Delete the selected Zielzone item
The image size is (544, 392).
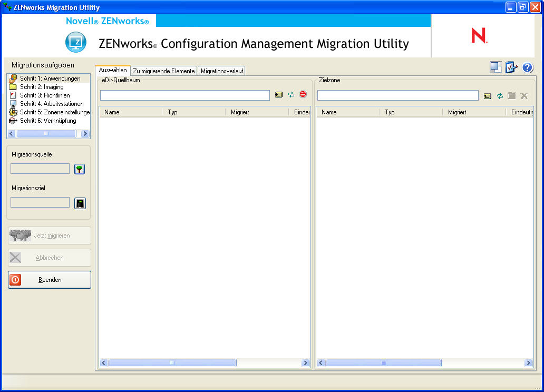pyautogui.click(x=524, y=95)
